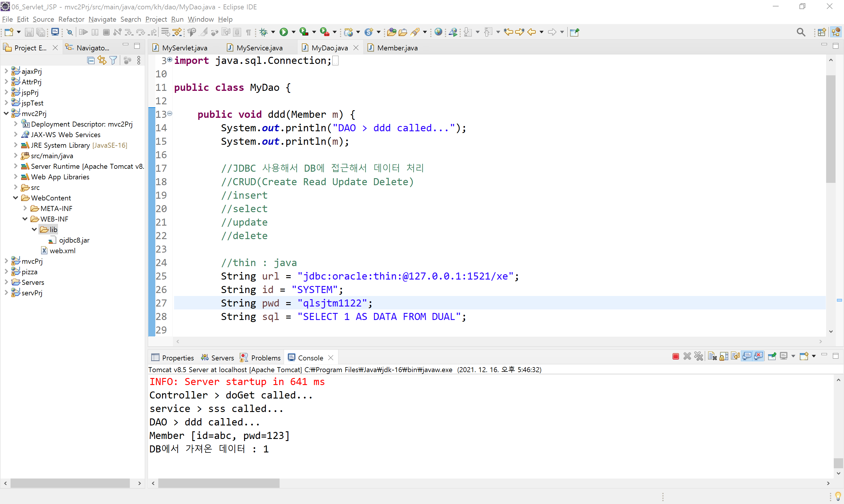Image resolution: width=844 pixels, height=504 pixels.
Task: Click the New file toolbar icon
Action: 9,32
